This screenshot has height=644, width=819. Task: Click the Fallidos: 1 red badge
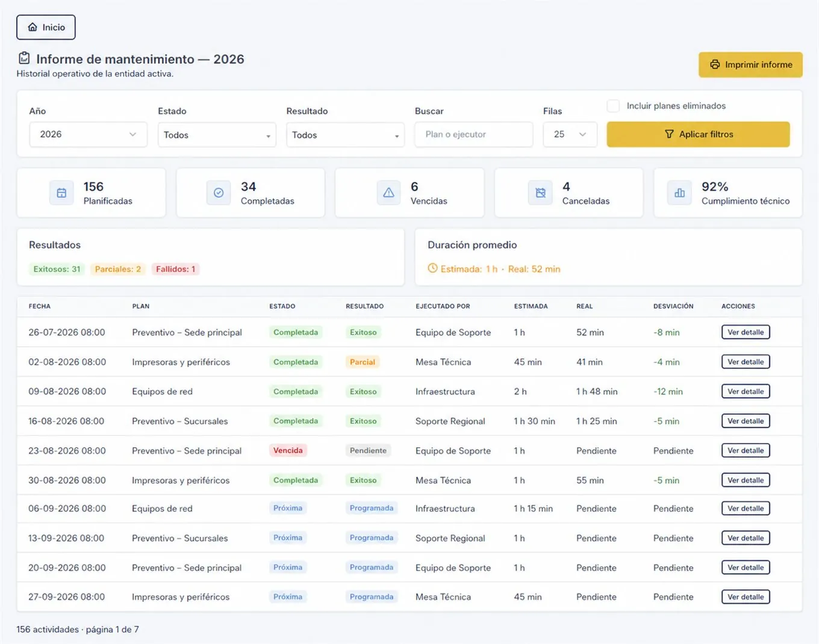[175, 269]
